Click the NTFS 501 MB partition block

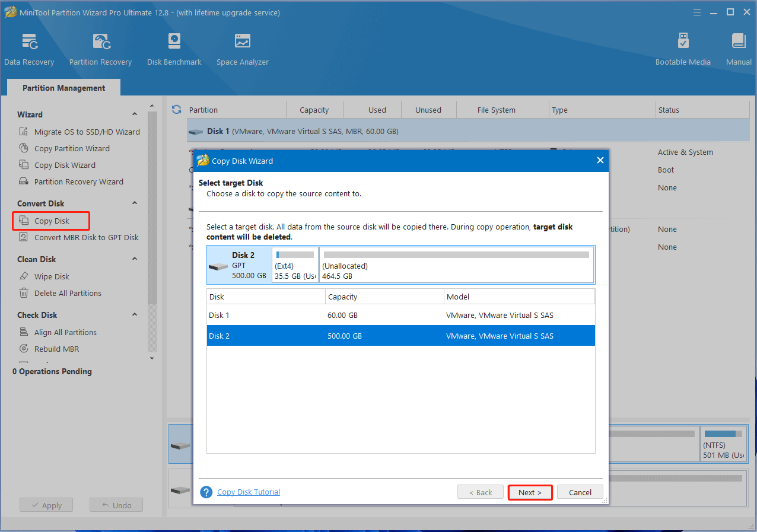pos(724,444)
